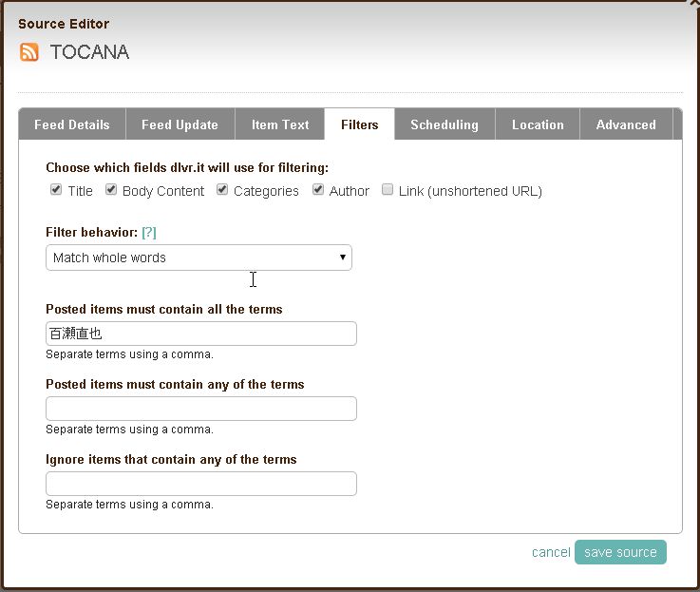Toggle the Categories filter checkbox

222,189
